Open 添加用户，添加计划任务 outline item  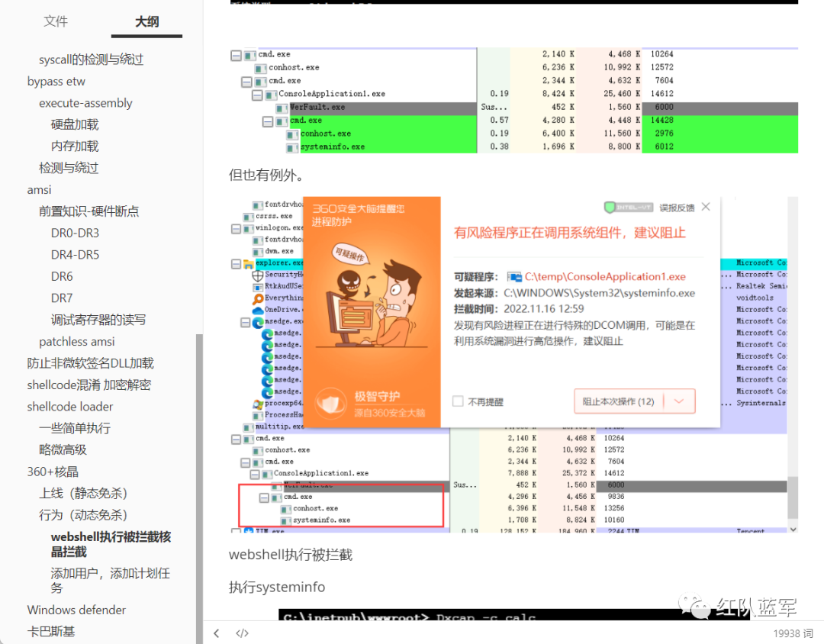[111, 581]
